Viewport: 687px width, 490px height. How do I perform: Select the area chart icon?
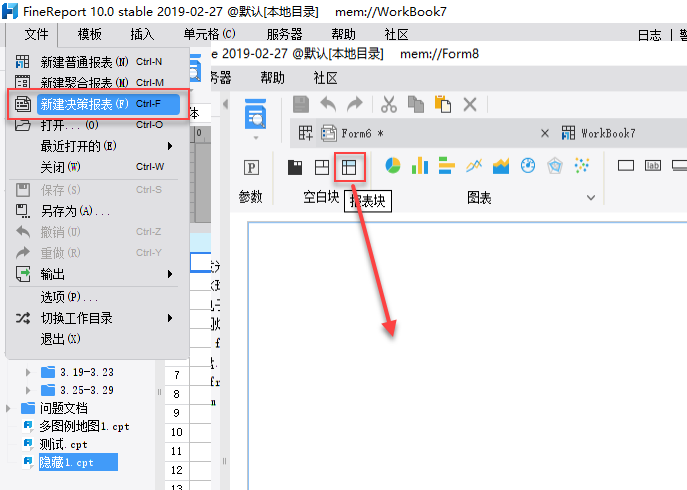coord(501,166)
